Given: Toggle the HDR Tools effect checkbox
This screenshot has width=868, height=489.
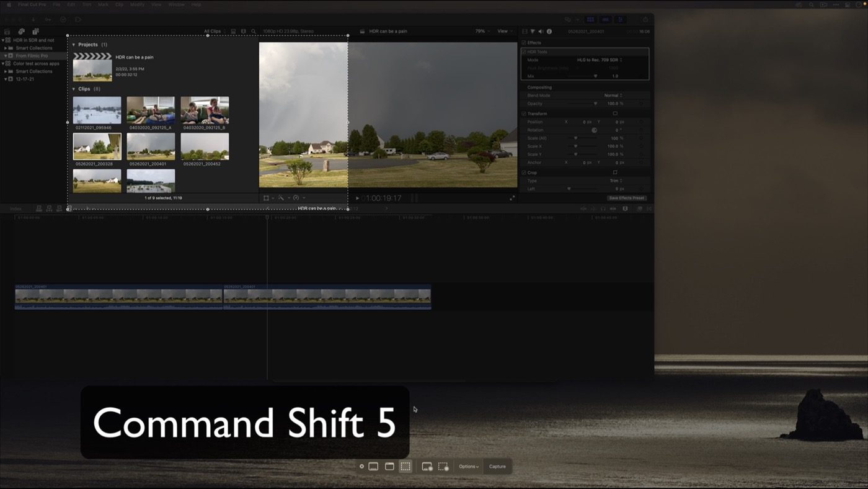Looking at the screenshot, I should (524, 52).
